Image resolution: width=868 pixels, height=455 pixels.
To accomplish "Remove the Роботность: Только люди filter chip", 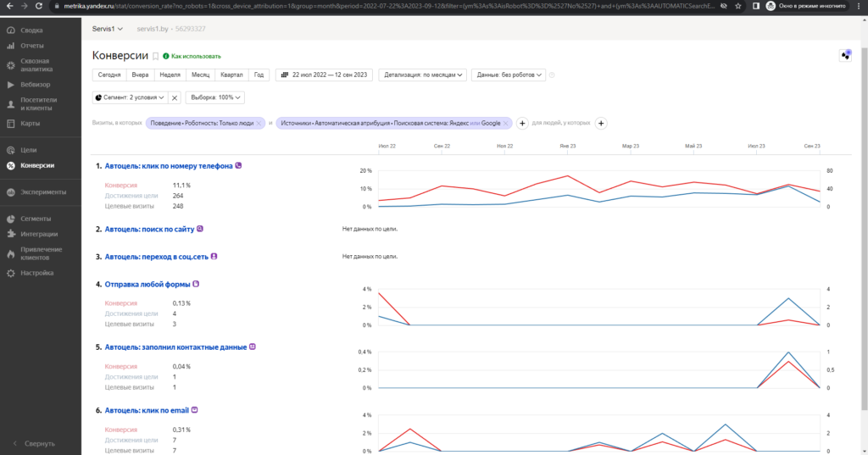I will 259,124.
